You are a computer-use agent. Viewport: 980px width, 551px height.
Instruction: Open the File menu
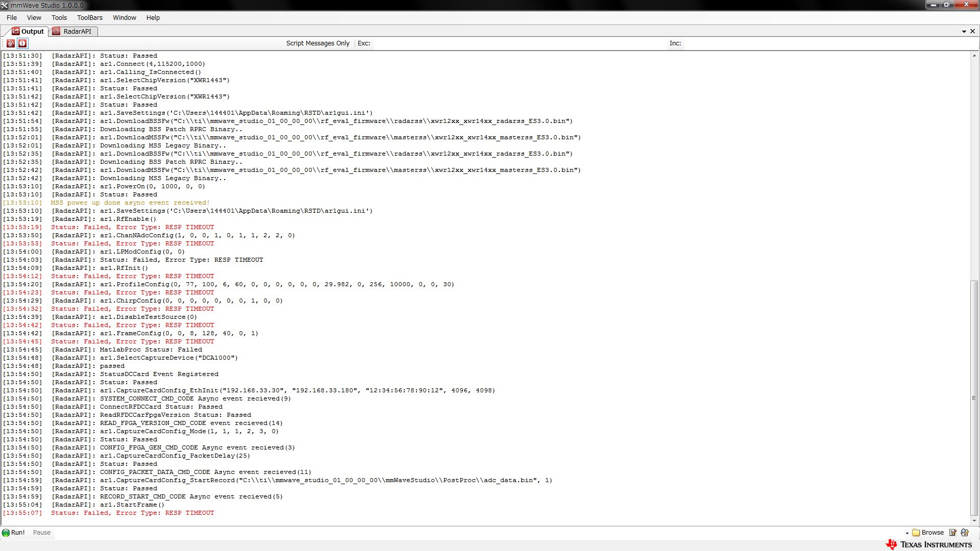coord(12,17)
